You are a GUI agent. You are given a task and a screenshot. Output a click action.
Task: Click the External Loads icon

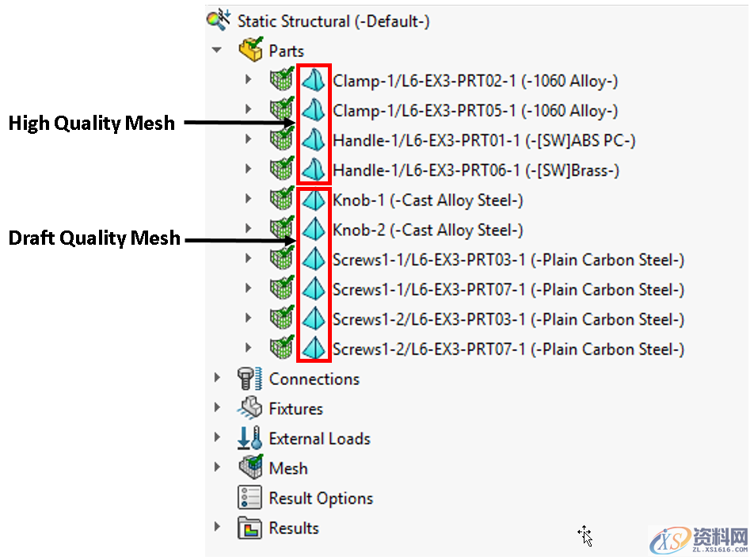click(249, 437)
